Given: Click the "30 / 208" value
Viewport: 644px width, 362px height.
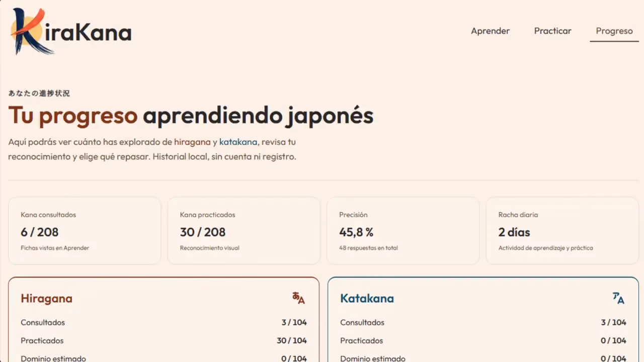Looking at the screenshot, I should [x=203, y=232].
